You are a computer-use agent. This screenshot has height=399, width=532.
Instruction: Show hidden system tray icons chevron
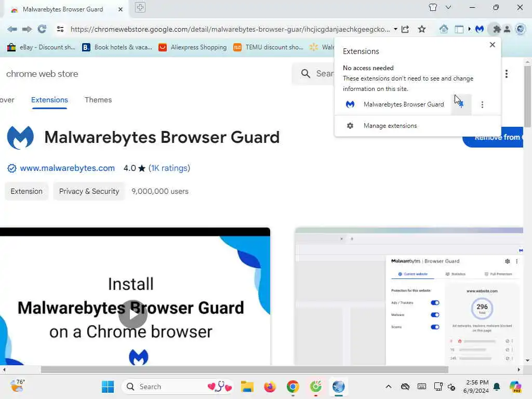click(389, 387)
